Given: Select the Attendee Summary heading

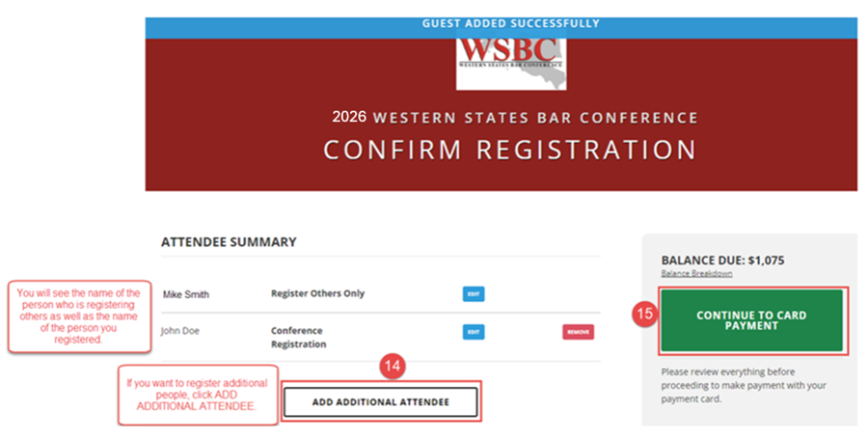Looking at the screenshot, I should tap(229, 242).
